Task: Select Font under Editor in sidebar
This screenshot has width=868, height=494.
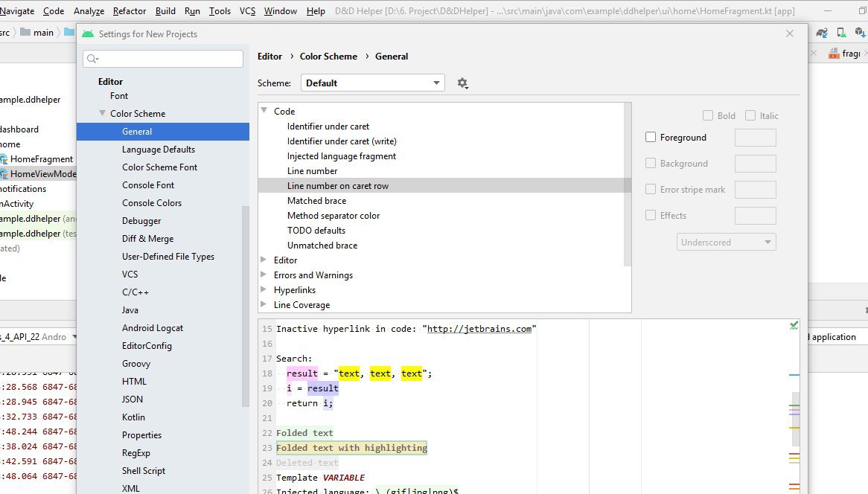Action: point(119,96)
